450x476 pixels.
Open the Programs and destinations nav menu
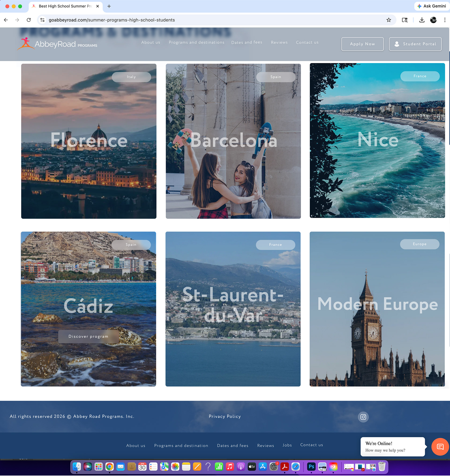pyautogui.click(x=196, y=42)
